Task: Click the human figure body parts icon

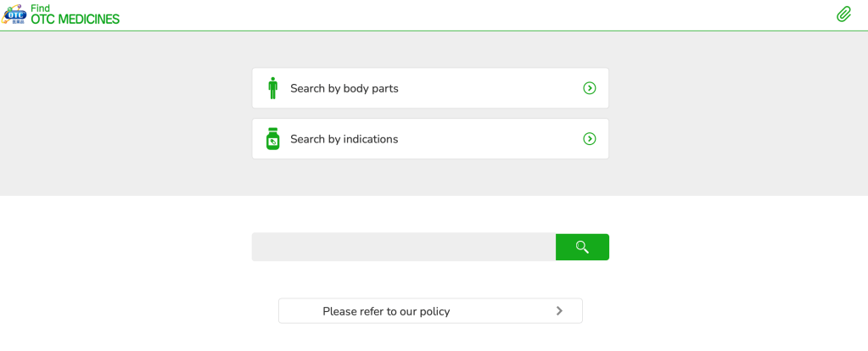Action: coord(272,88)
